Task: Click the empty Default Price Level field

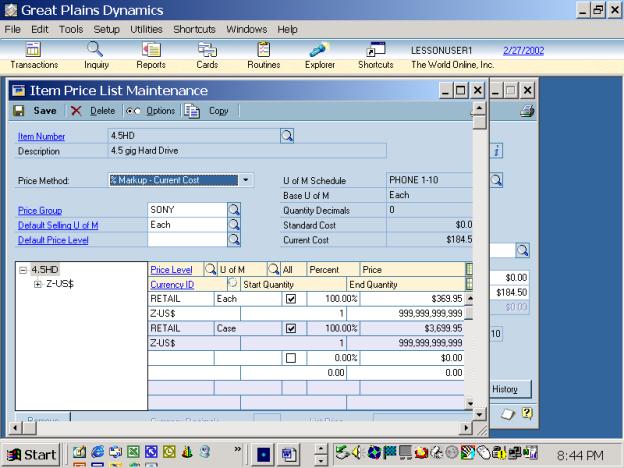Action: click(187, 240)
